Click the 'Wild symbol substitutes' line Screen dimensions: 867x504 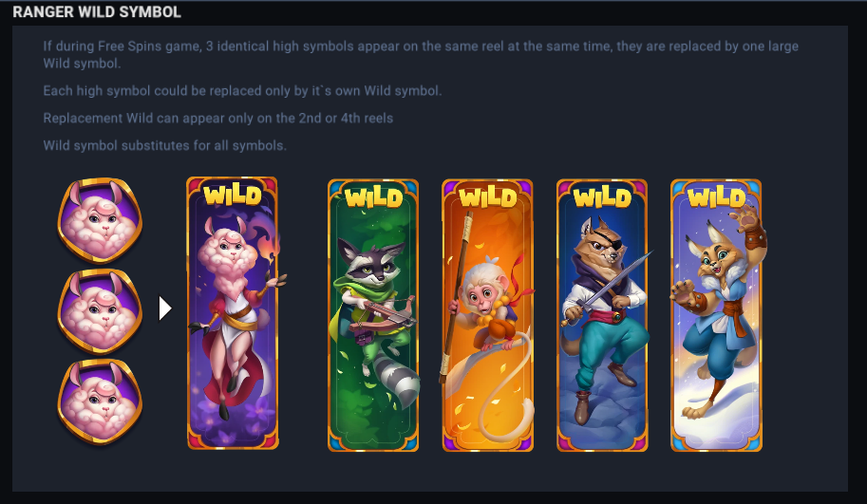tap(165, 146)
